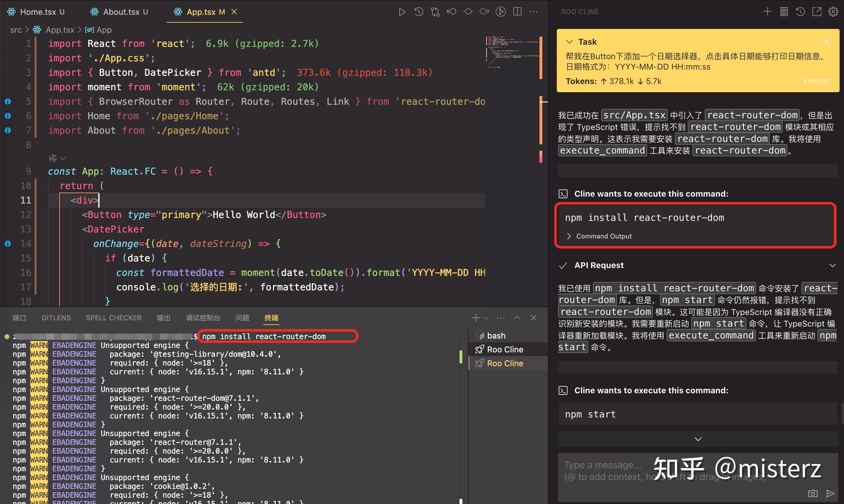Viewport: 844px width, 504px height.
Task: Send the message with the paper plane icon
Action: click(830, 494)
